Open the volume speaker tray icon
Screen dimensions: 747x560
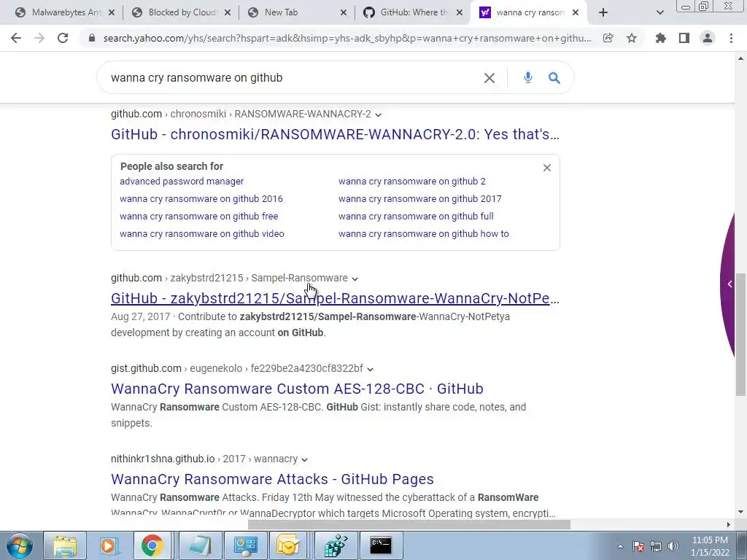(x=673, y=546)
